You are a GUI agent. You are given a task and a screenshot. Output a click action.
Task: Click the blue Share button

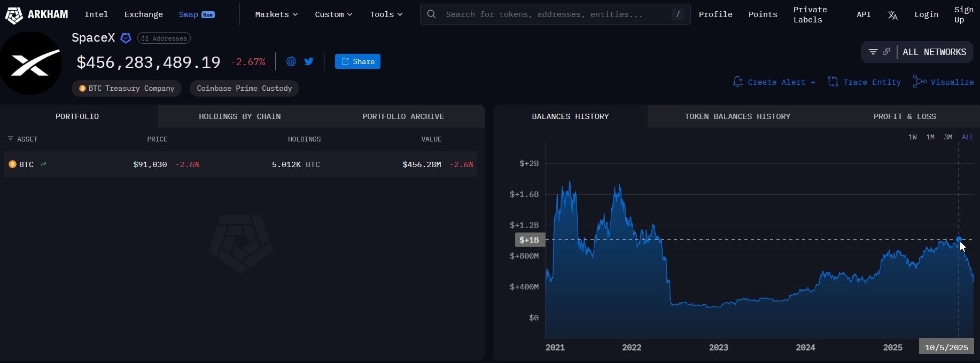point(357,61)
